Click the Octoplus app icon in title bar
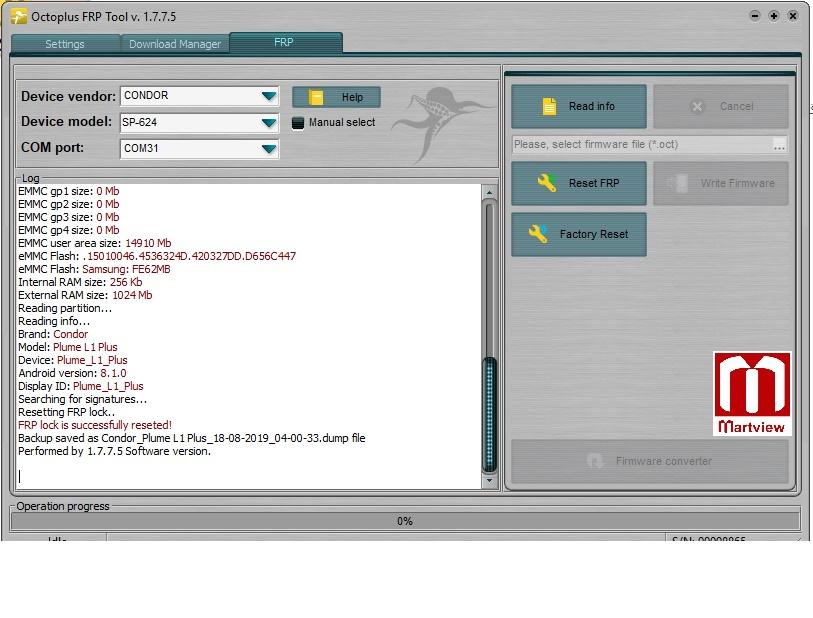 click(19, 17)
